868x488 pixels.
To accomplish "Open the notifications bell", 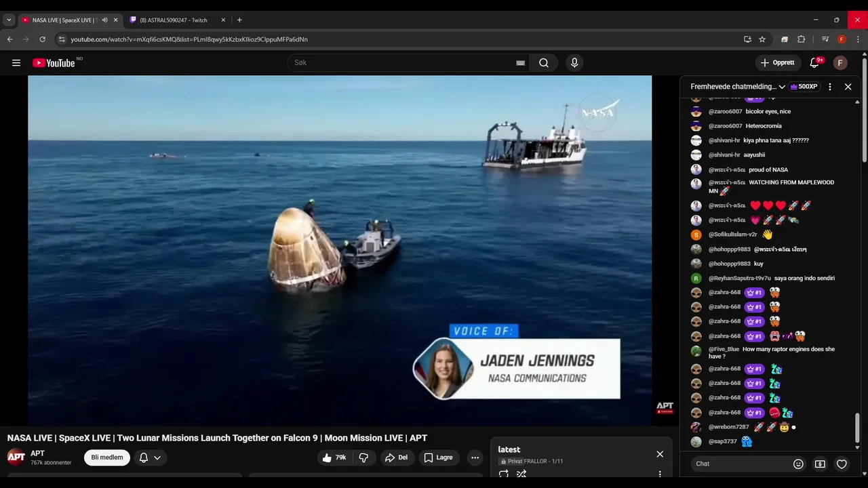I will click(x=814, y=63).
